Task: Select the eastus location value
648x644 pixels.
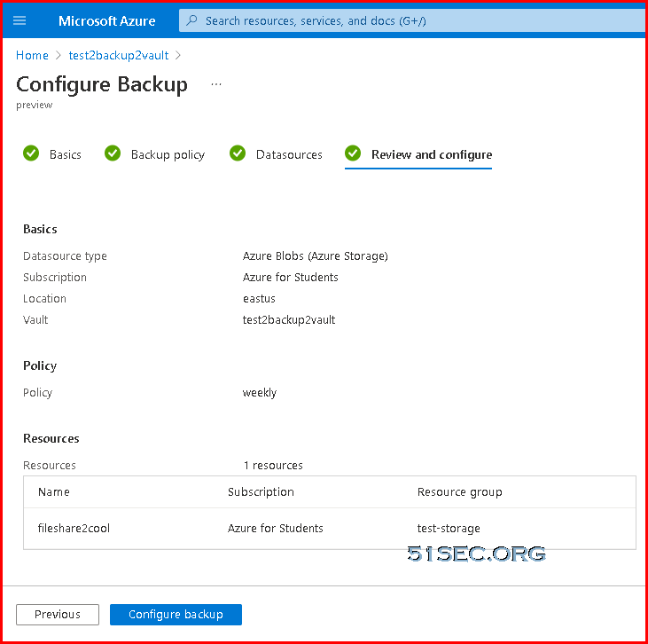Action: point(259,299)
